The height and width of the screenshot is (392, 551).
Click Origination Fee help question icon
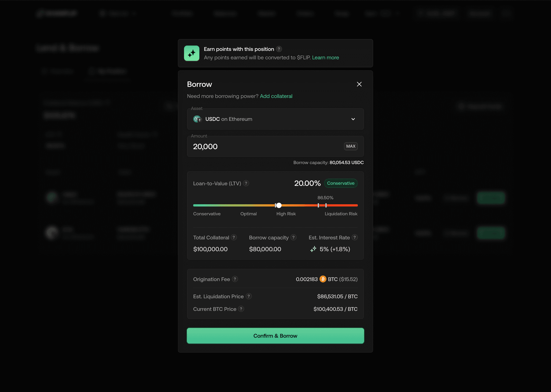pyautogui.click(x=235, y=279)
